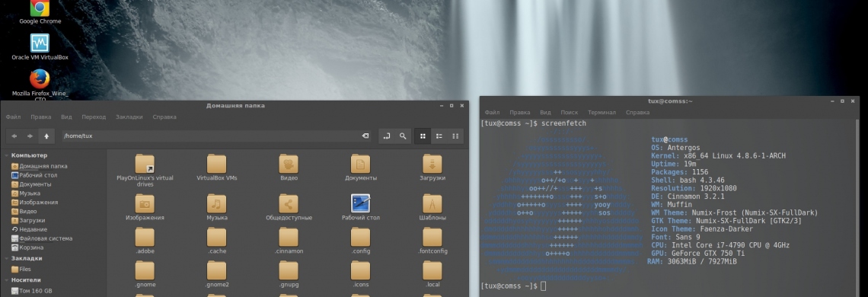868x297 pixels.
Task: Collapse the Компьютер sidebar section
Action: (6, 155)
